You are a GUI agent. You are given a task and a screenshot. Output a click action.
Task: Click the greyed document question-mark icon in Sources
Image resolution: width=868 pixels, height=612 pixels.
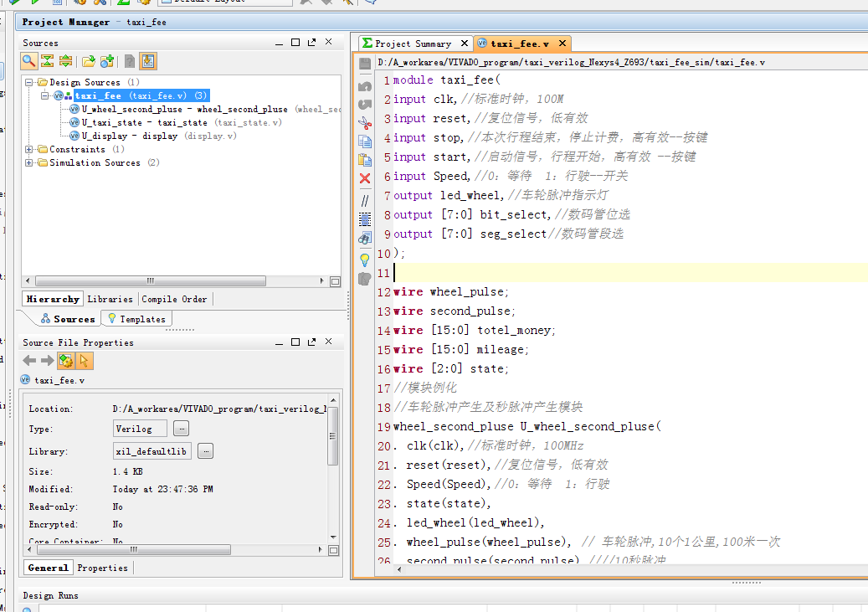click(130, 61)
